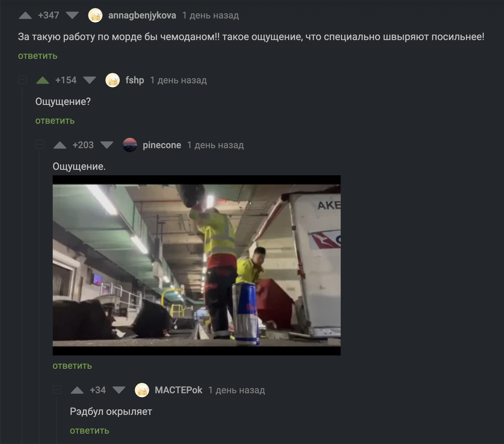Viewport: 504px width, 444px height.
Task: Downvote MACTEPok's comment
Action: pyautogui.click(x=119, y=390)
